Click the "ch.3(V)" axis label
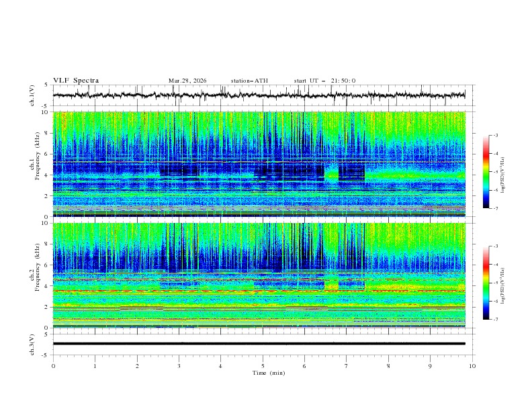This screenshot has height=411, width=532. pos(32,345)
